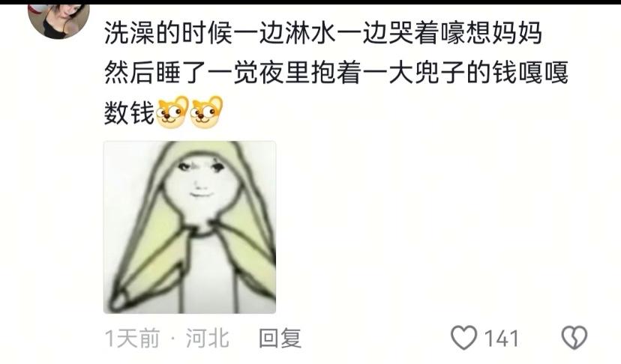Tap the 数钱 text before the emojis

pos(130,113)
